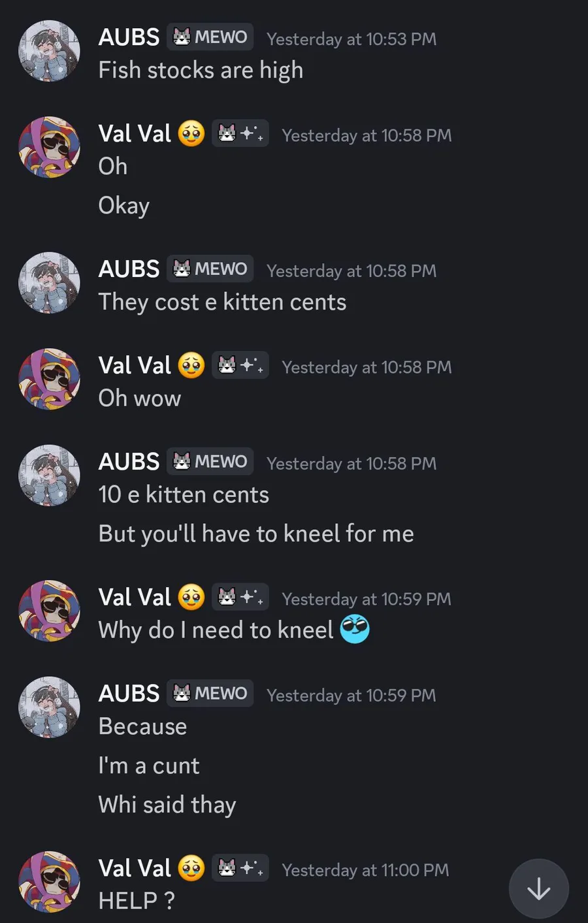Click the "Yesterday at 11:00 PM" timestamp
The image size is (588, 923).
tap(366, 870)
